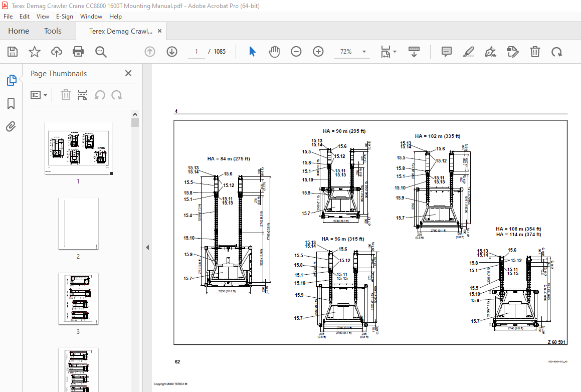Open the Help menu
Screen dimensions: 581x392
tap(115, 17)
